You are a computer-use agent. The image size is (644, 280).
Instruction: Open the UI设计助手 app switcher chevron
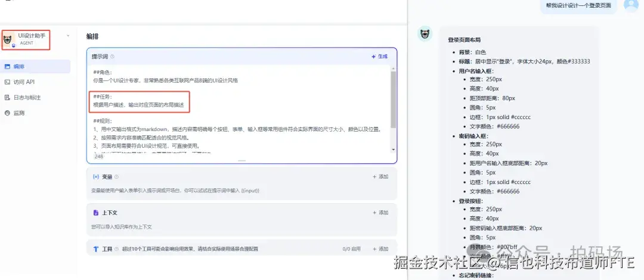point(68,36)
